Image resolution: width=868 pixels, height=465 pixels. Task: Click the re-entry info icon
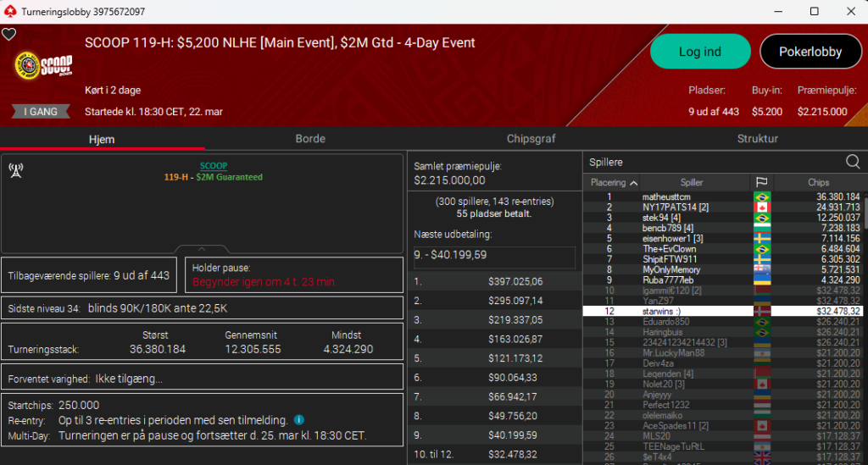click(x=298, y=420)
